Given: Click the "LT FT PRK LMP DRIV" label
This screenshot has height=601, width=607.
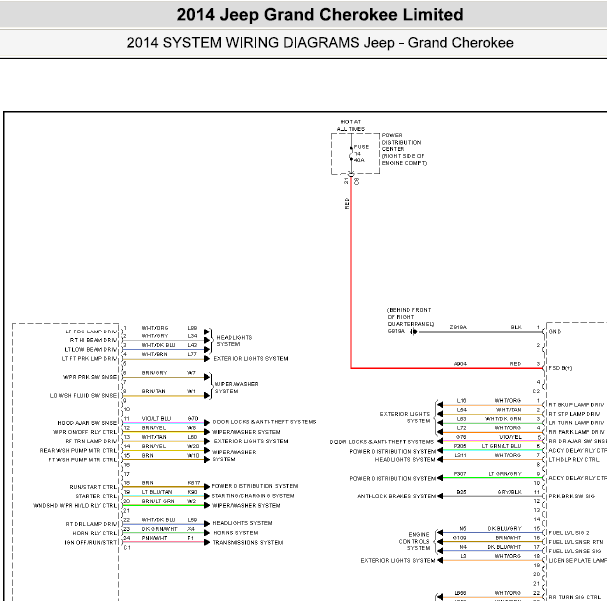Looking at the screenshot, I should [x=89, y=359].
